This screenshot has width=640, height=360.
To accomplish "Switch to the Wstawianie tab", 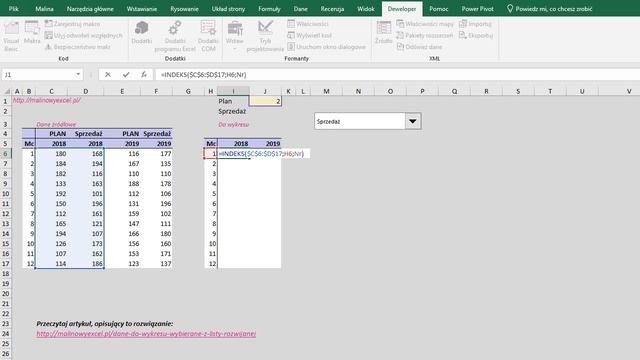I will pos(142,9).
